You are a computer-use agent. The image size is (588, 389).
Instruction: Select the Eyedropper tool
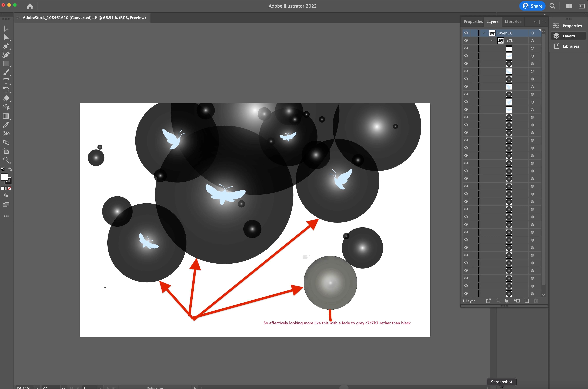click(6, 125)
